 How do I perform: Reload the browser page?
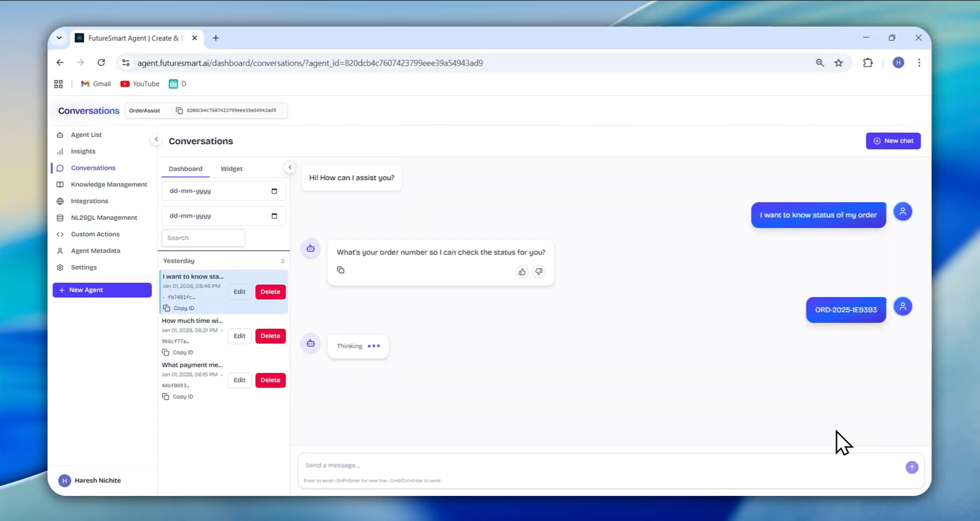[x=101, y=62]
